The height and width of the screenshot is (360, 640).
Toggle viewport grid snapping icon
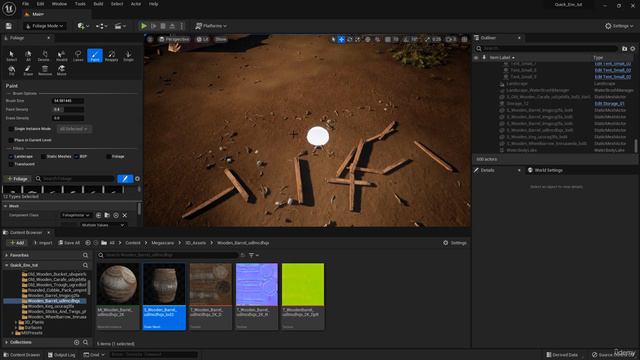pyautogui.click(x=388, y=39)
